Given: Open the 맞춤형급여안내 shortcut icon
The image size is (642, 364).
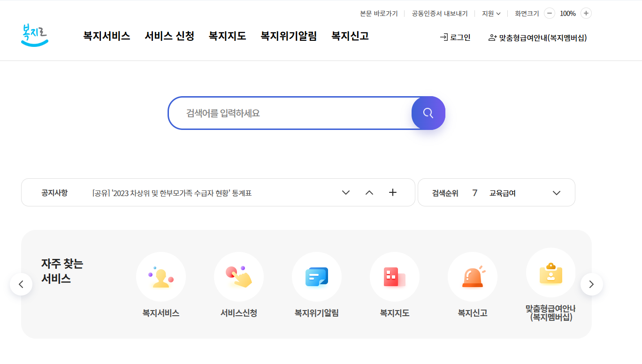Looking at the screenshot, I should click(x=550, y=273).
